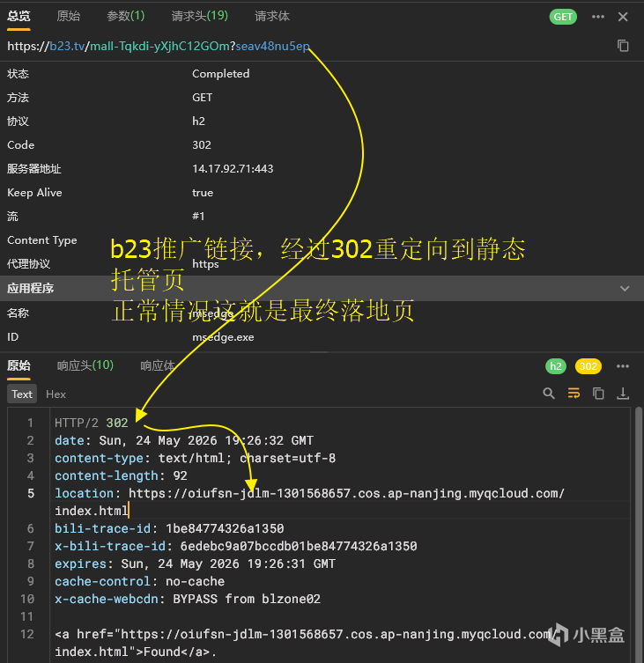Toggle word wrap in the response viewer
Image resolution: width=644 pixels, height=663 pixels.
tap(574, 394)
